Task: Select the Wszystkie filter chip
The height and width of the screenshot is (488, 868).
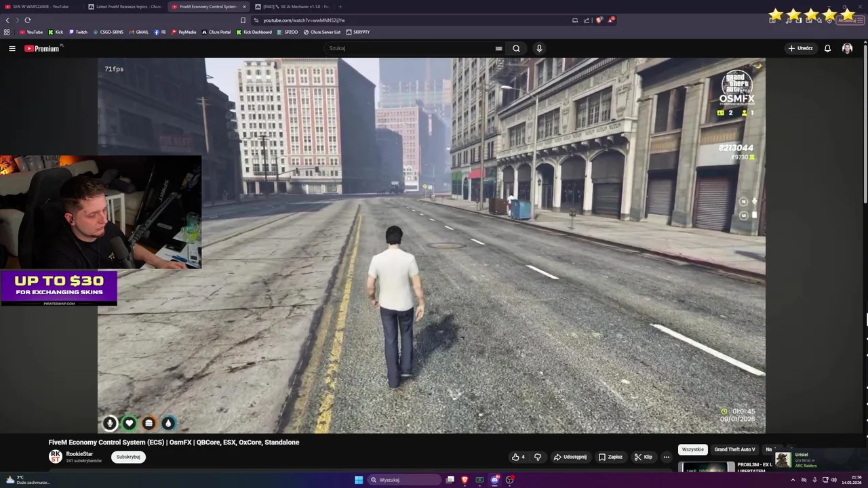Action: (693, 449)
